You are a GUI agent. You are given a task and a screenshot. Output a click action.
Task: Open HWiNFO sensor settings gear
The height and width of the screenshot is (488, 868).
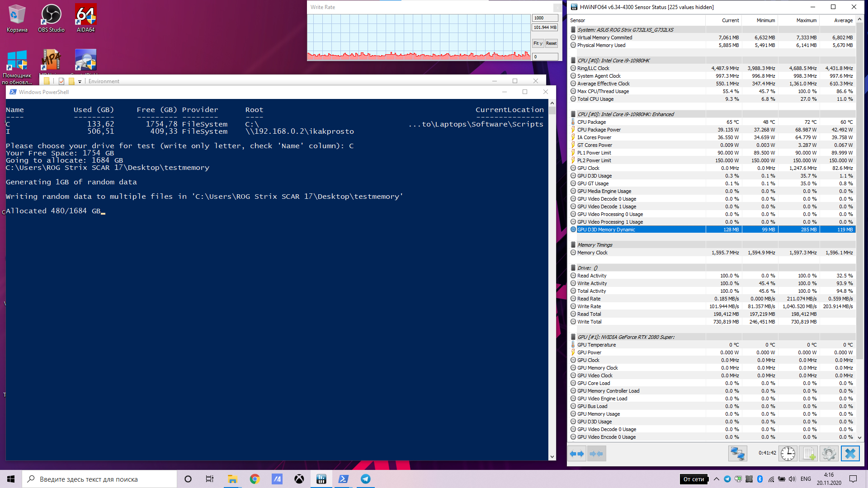[x=829, y=454]
